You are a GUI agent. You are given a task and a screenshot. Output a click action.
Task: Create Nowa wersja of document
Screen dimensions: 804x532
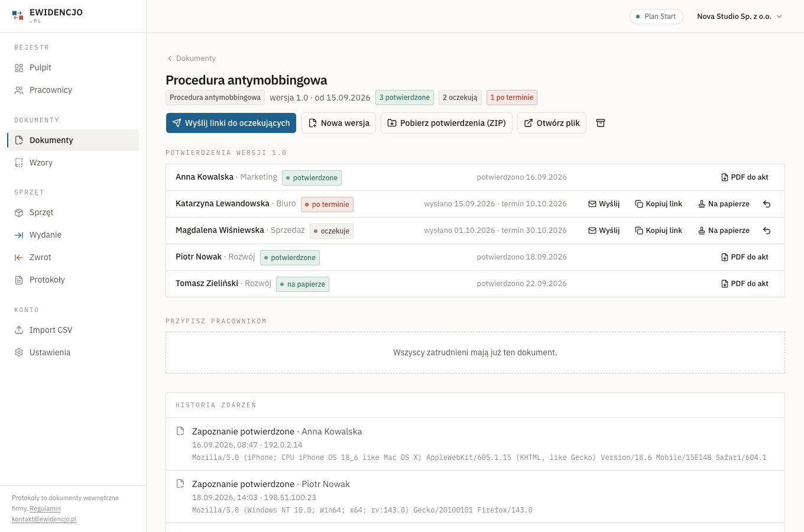pyautogui.click(x=339, y=123)
